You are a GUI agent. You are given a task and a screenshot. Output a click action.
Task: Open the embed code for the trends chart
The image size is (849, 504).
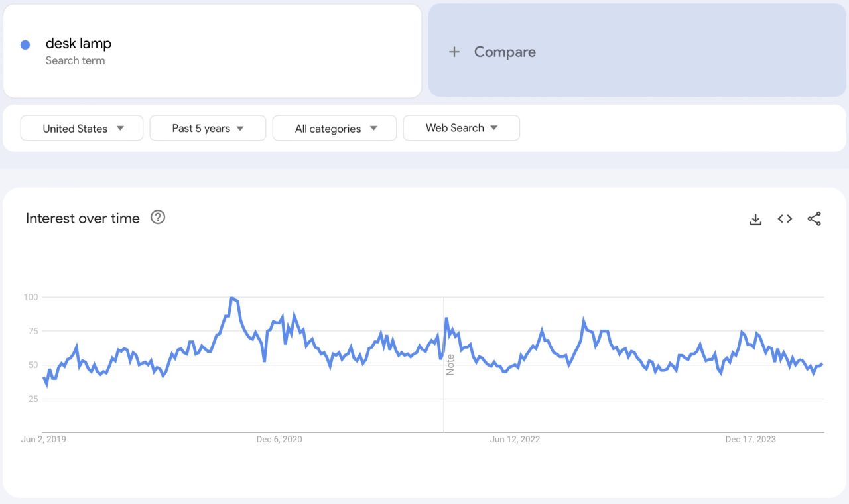(x=785, y=218)
